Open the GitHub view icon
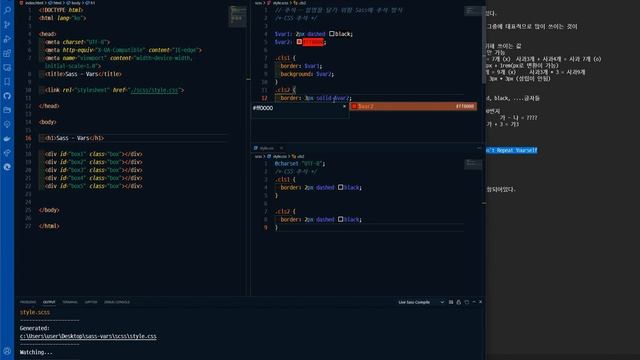640x360 pixels. [7, 96]
